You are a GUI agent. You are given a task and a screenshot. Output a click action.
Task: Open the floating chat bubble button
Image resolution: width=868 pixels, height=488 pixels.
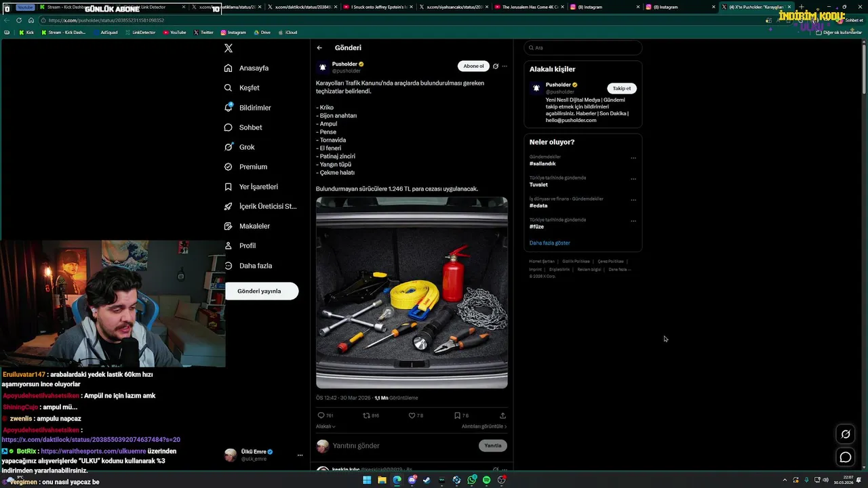coord(846,457)
